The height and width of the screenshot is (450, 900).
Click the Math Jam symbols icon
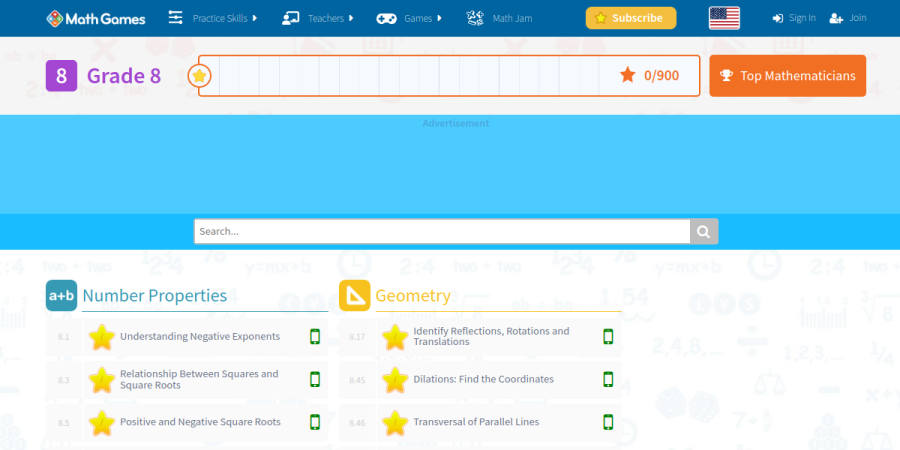tap(475, 18)
